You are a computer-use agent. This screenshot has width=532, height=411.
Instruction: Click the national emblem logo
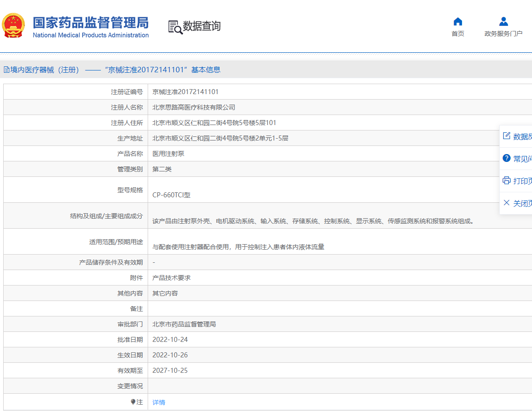[13, 25]
